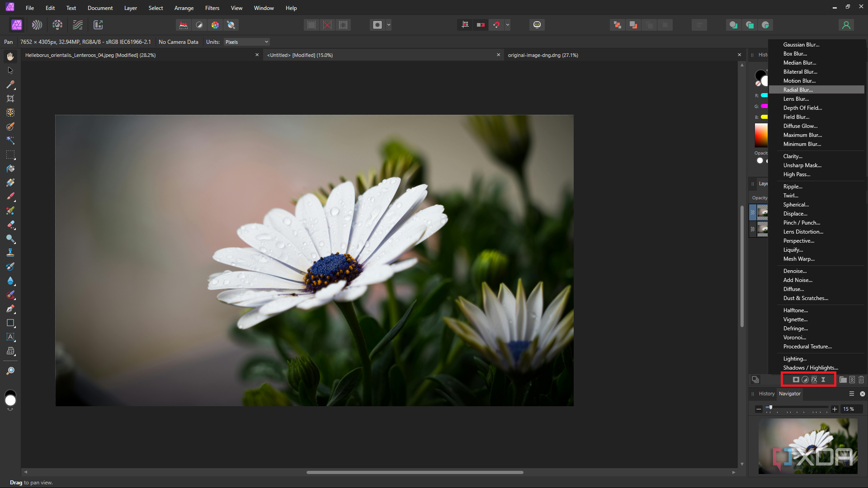Image resolution: width=868 pixels, height=488 pixels.
Task: Select the Rectangle shape tool
Action: (x=10, y=323)
